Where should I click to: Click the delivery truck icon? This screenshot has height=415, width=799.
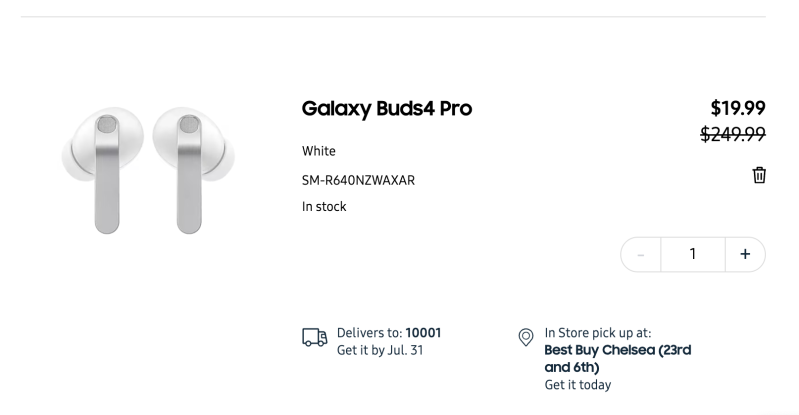[314, 338]
